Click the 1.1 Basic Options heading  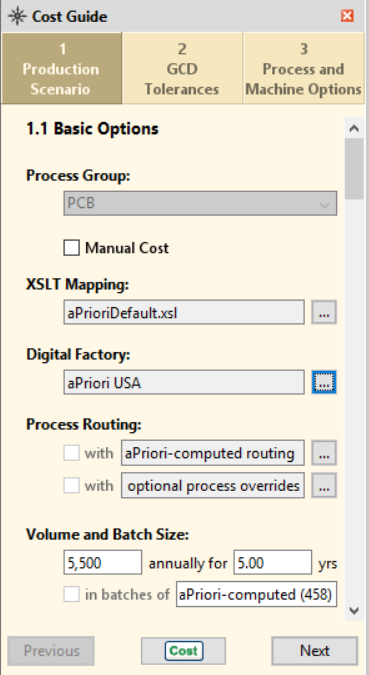tap(93, 129)
